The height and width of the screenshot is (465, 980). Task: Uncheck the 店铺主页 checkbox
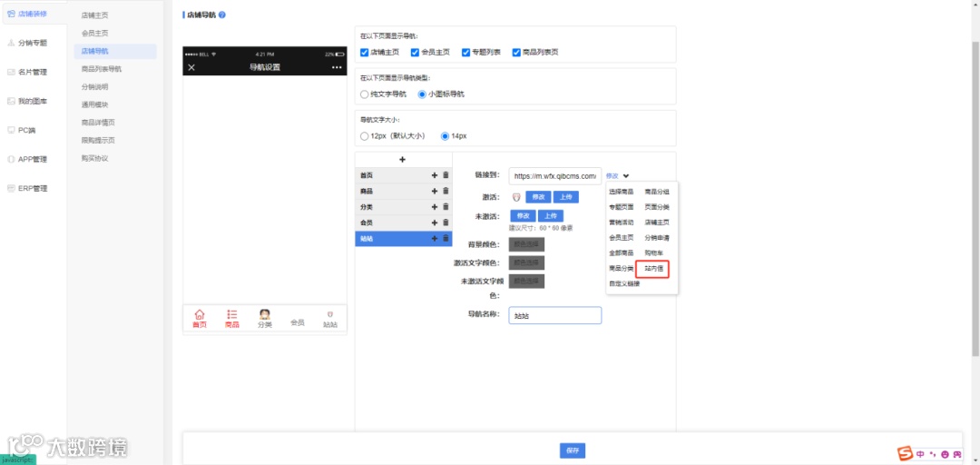(x=365, y=52)
